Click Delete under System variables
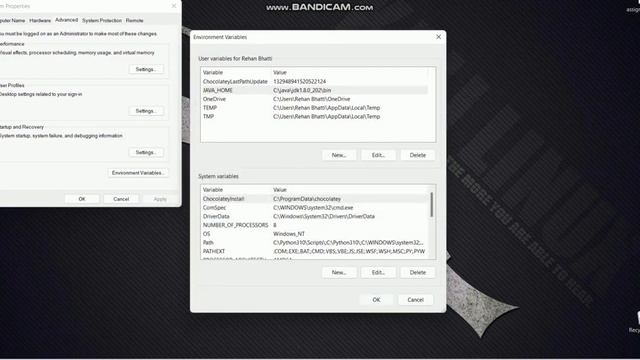This screenshot has width=640, height=360. point(418,272)
